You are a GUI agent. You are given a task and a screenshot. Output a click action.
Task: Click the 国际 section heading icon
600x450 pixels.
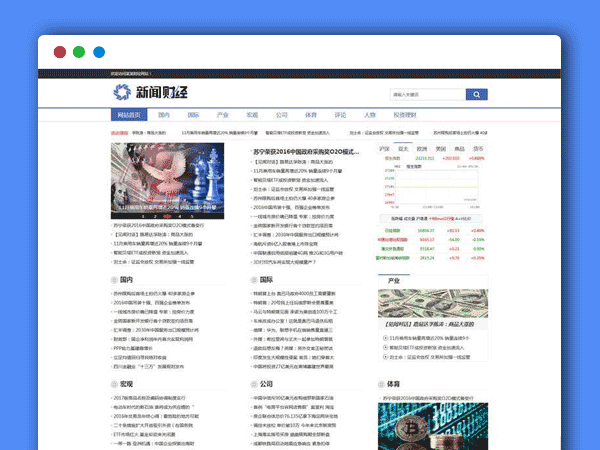point(251,280)
